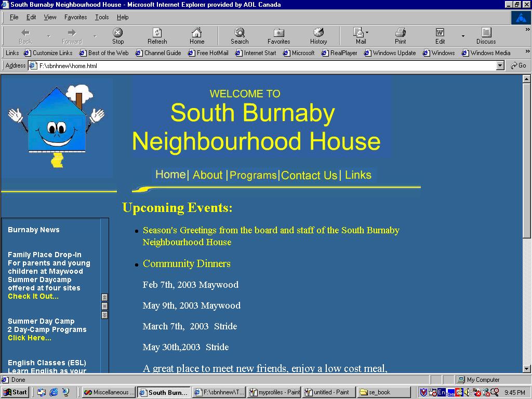Open the Contact Us page link

pos(309,175)
